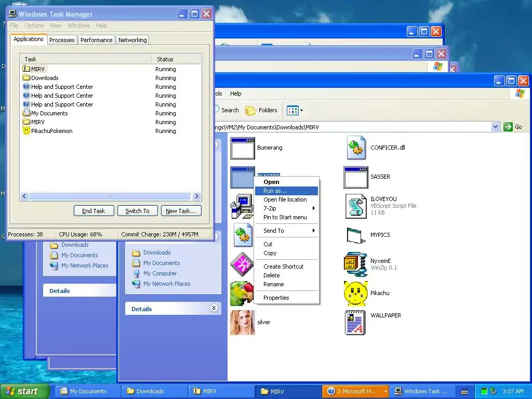532x399 pixels.
Task: Select the ILOVEYOU VBScript file icon
Action: pos(355,206)
